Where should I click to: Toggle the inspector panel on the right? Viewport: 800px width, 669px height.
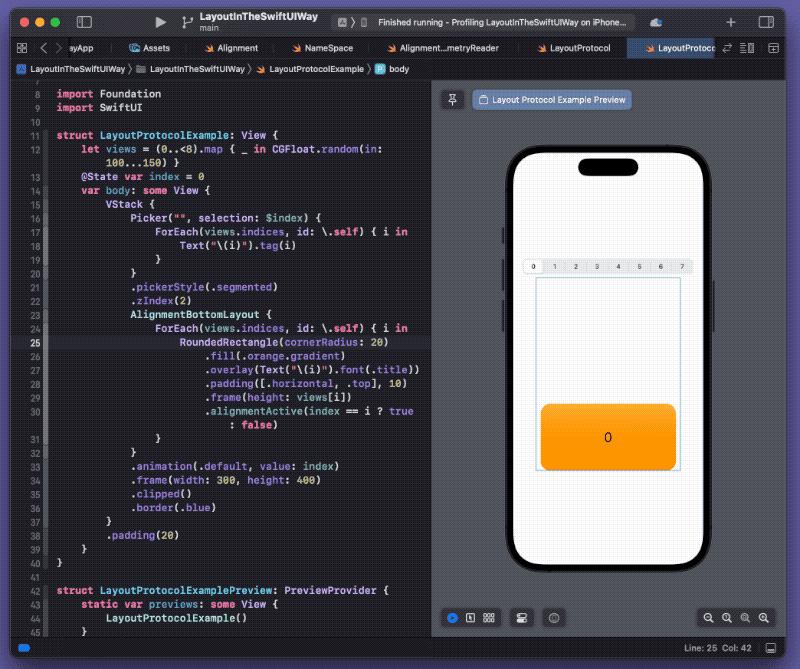click(x=766, y=22)
